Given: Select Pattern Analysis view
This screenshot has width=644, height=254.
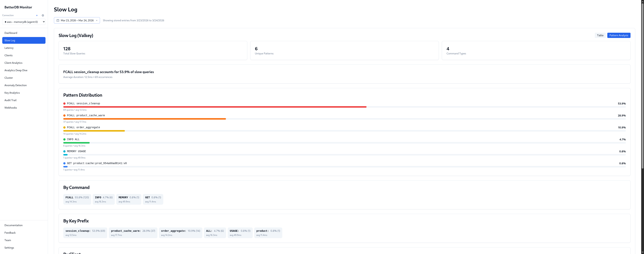Looking at the screenshot, I should click(619, 36).
